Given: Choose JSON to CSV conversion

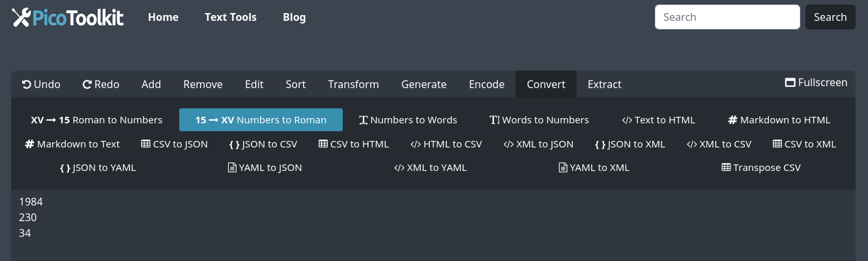Looking at the screenshot, I should pos(263,144).
